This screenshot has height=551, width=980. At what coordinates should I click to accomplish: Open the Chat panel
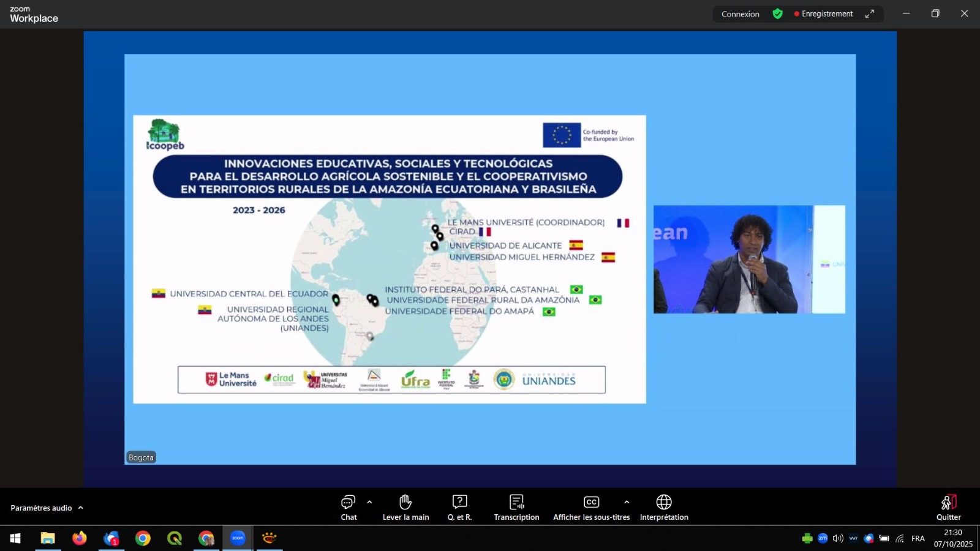[x=349, y=508]
